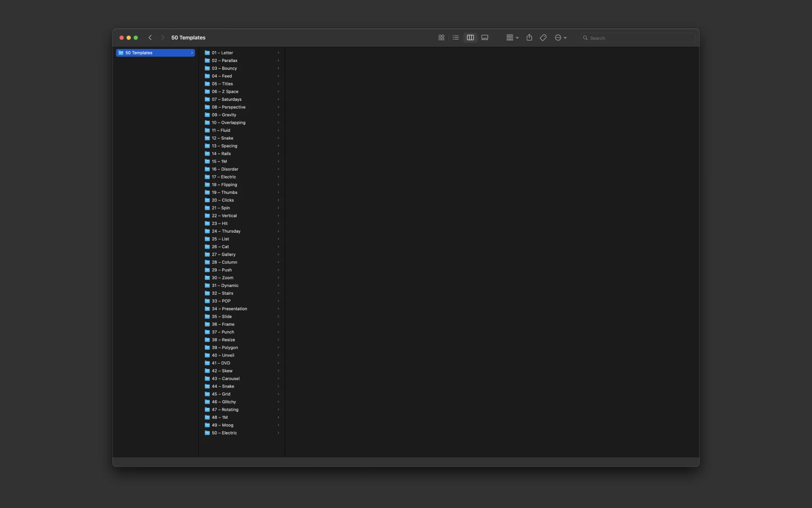Go back with the left arrow button
812x508 pixels.
point(150,38)
